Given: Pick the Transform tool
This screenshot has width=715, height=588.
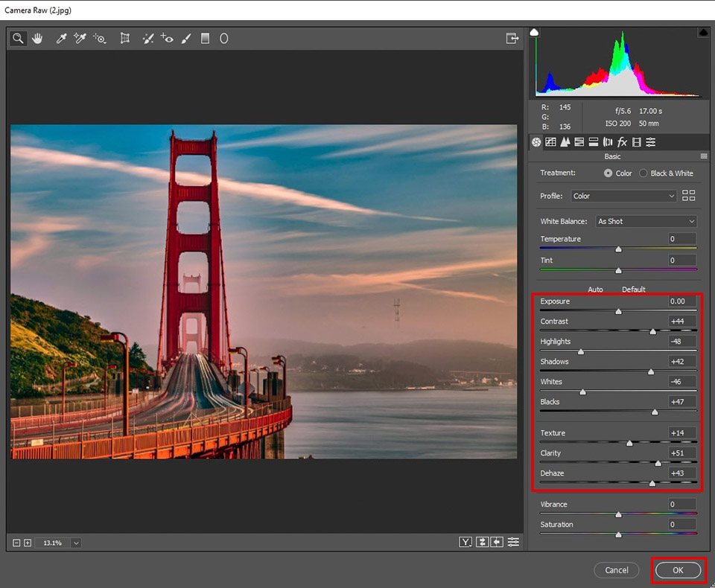Looking at the screenshot, I should (x=125, y=38).
